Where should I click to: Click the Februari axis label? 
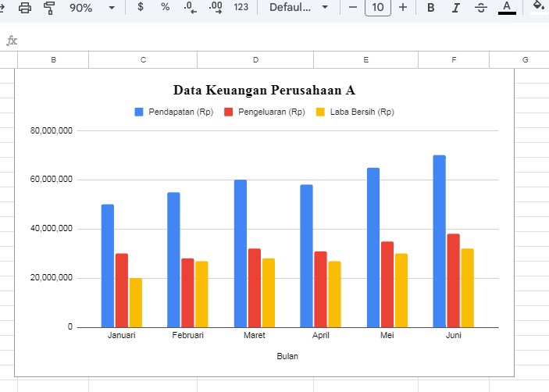pyautogui.click(x=187, y=335)
